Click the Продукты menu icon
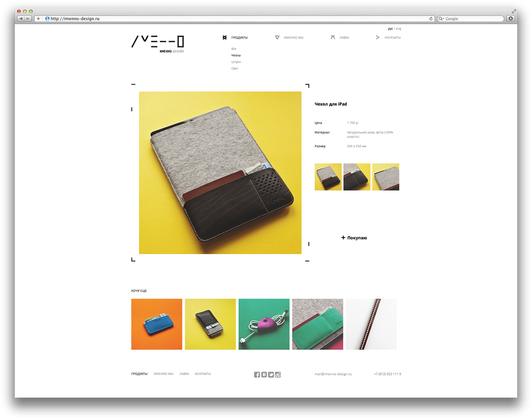The image size is (532, 419). tap(225, 38)
